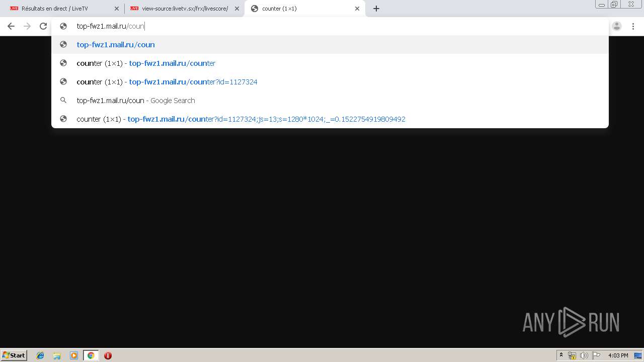Click the volume speaker tray icon
The height and width of the screenshot is (362, 644).
pos(584,355)
